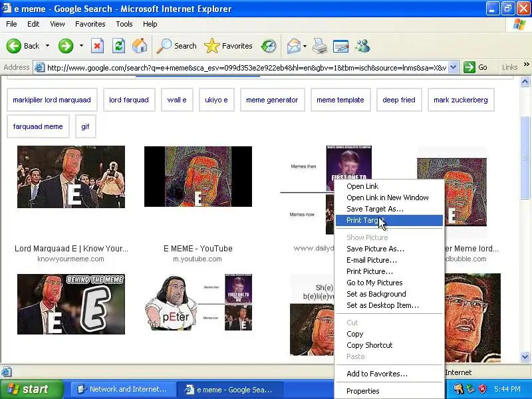Click the Windows start button
Screen dimensions: 532x399
pos(31,389)
